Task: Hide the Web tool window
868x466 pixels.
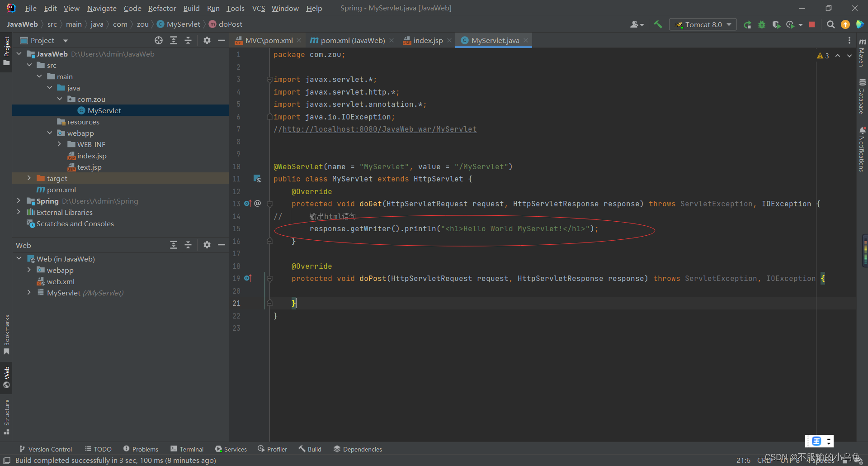Action: [221, 245]
